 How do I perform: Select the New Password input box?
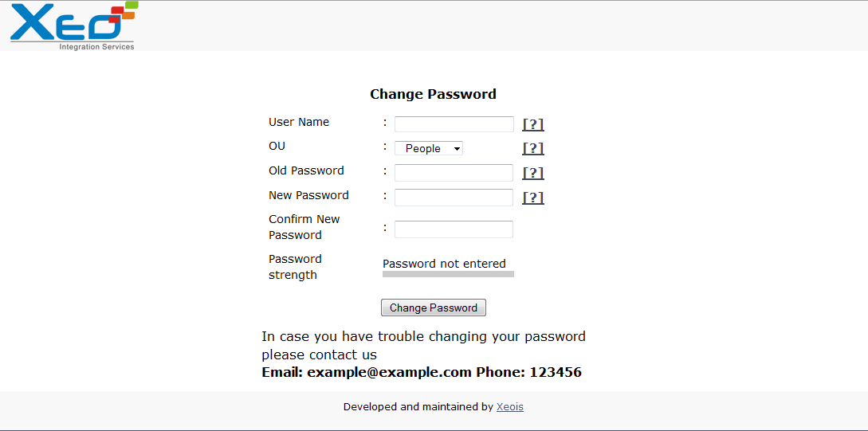[454, 198]
